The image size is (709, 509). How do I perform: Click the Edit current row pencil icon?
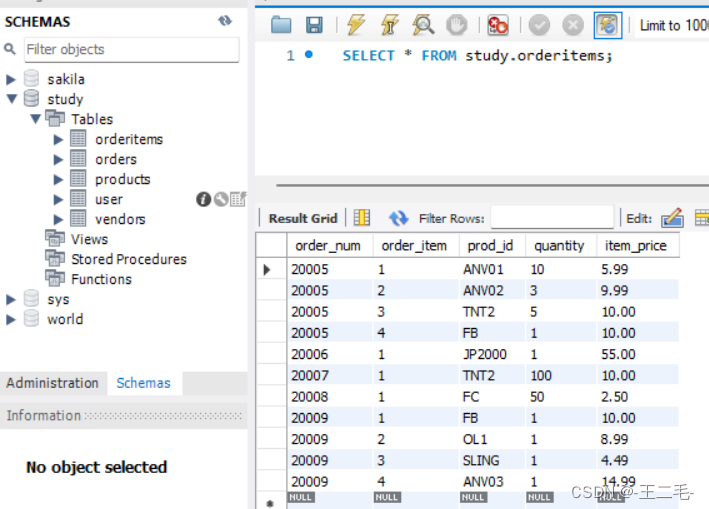(672, 217)
